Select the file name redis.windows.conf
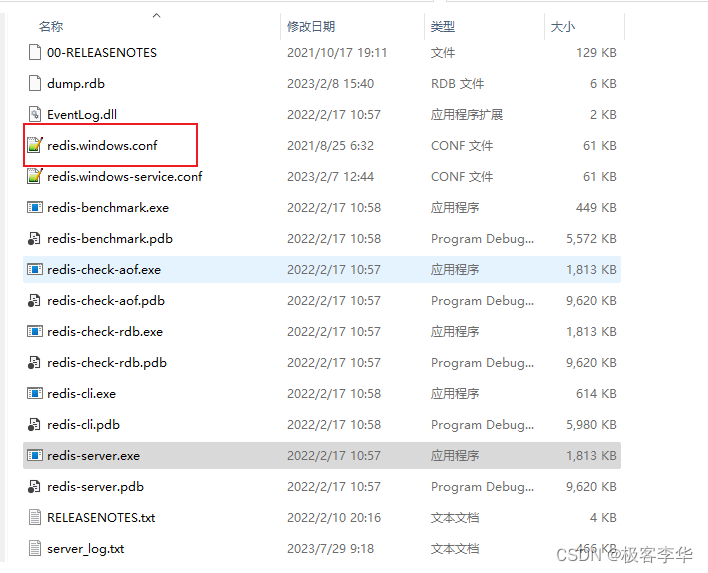The height and width of the screenshot is (573, 708). [x=102, y=145]
